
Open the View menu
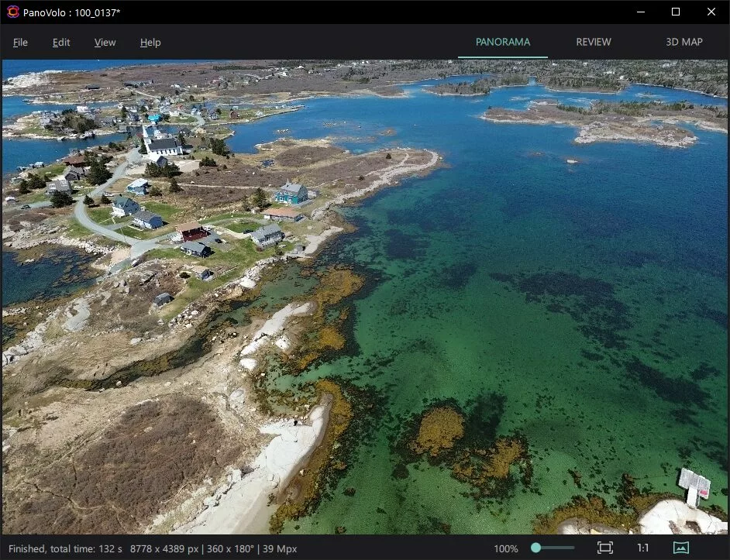tap(105, 43)
